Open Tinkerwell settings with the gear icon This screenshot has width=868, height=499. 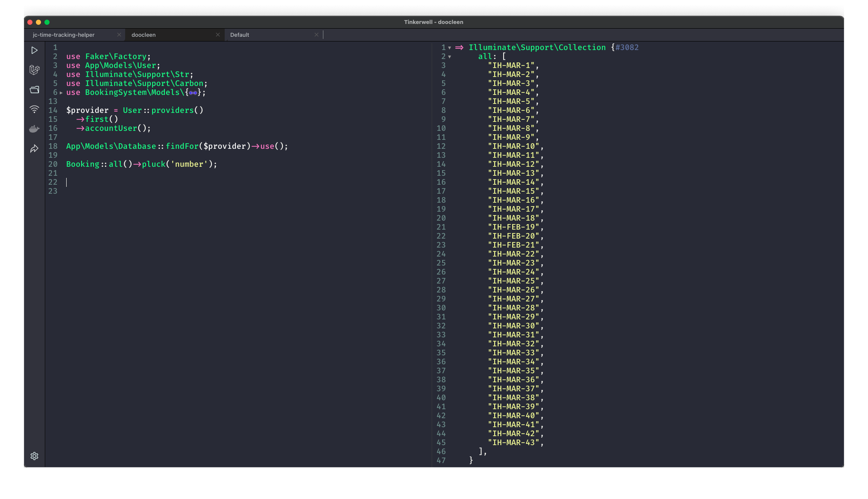(35, 456)
